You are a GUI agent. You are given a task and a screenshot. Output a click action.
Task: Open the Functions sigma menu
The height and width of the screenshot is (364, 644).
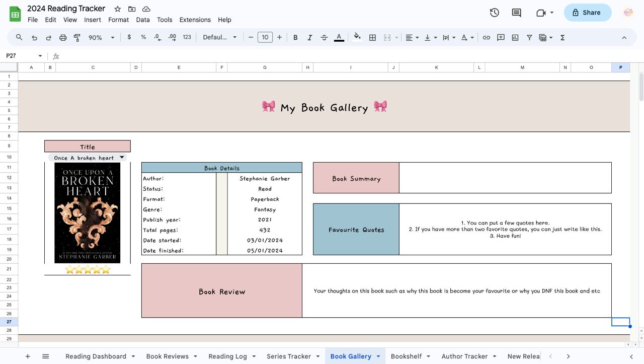point(562,37)
